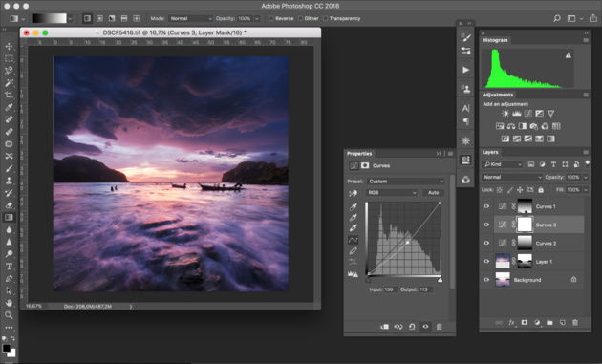602x364 pixels.
Task: Enable the Dither checkbox
Action: click(x=300, y=18)
